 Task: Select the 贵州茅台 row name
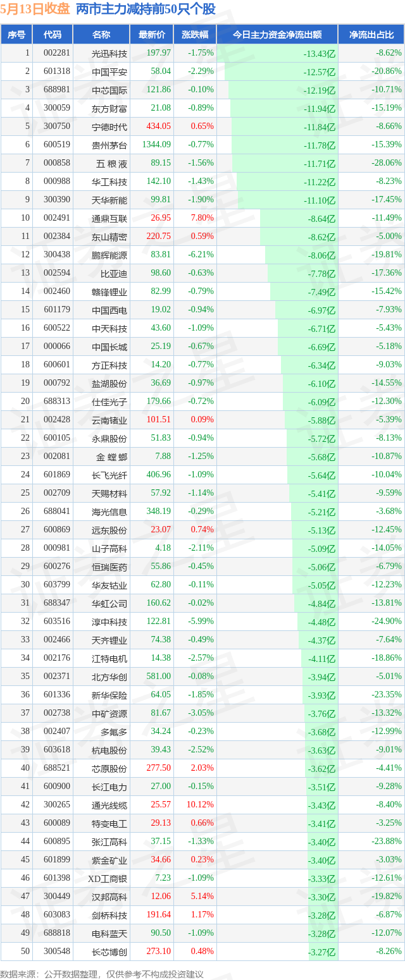click(109, 145)
